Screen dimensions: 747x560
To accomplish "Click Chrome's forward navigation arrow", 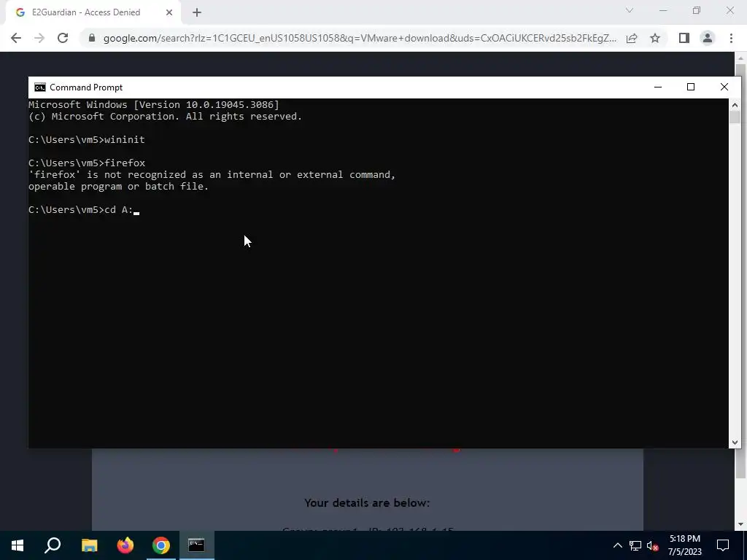I will [39, 38].
